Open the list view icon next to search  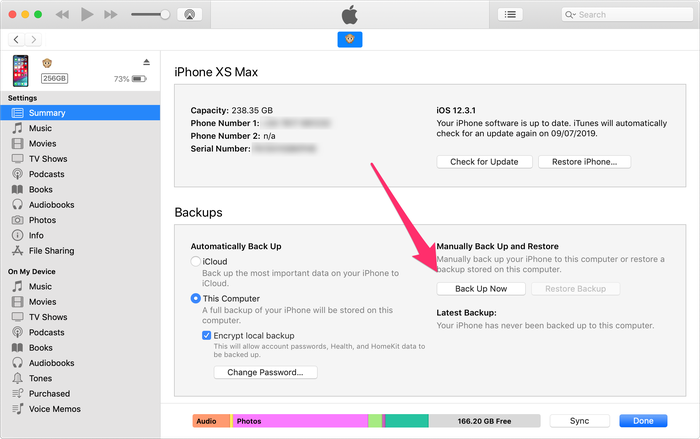coord(510,15)
